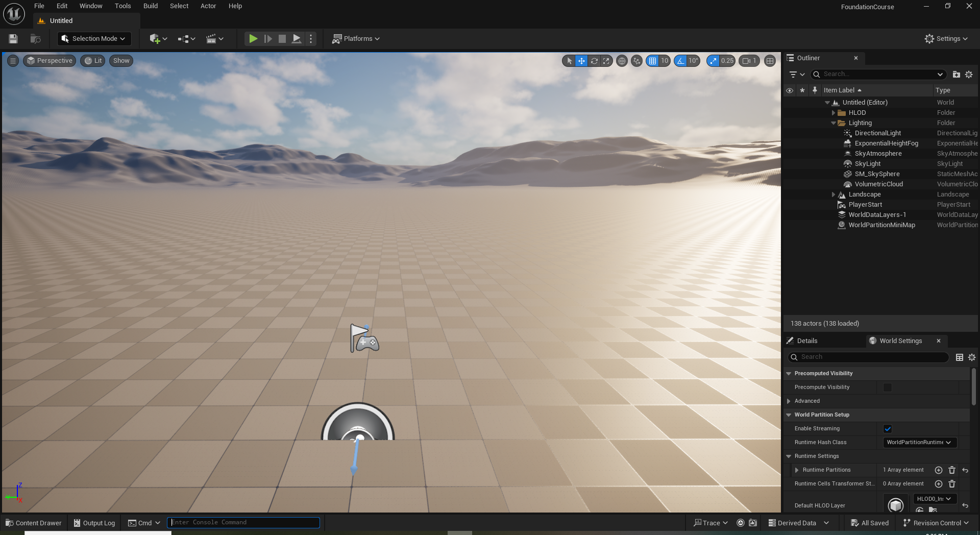Toggle the Precompute Visibility checkbox
980x535 pixels.
[x=888, y=387]
